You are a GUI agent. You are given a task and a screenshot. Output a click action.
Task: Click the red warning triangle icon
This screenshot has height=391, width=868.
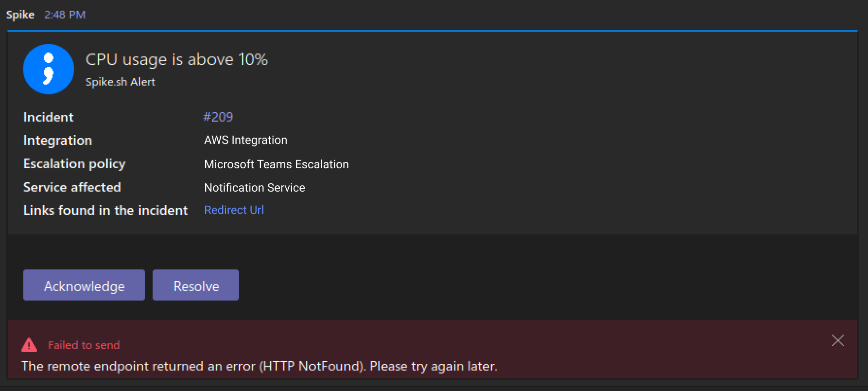[29, 345]
